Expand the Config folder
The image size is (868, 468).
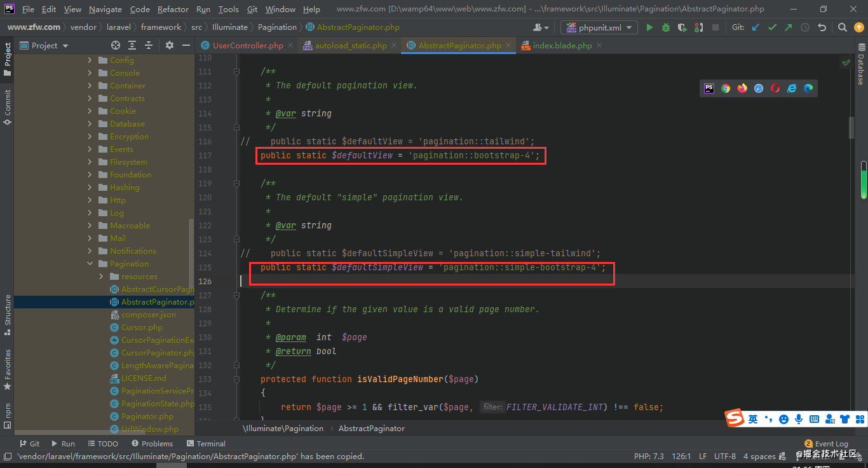[x=90, y=60]
